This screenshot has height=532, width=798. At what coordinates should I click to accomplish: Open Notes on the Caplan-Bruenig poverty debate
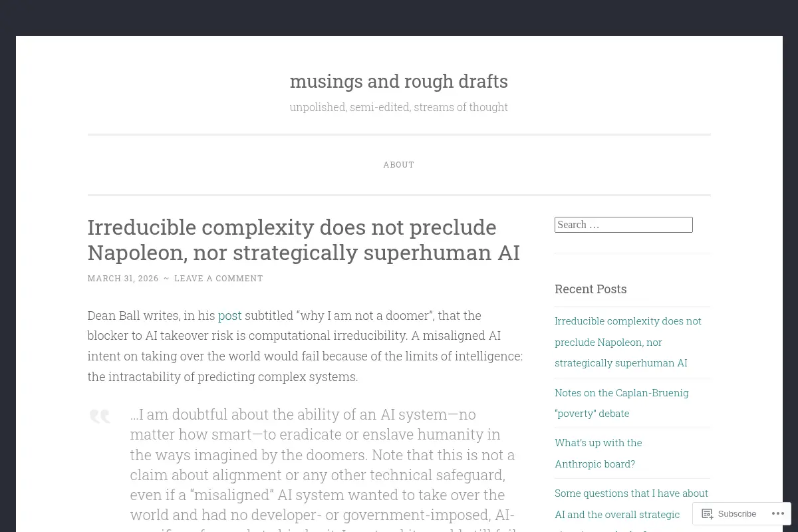pyautogui.click(x=622, y=403)
